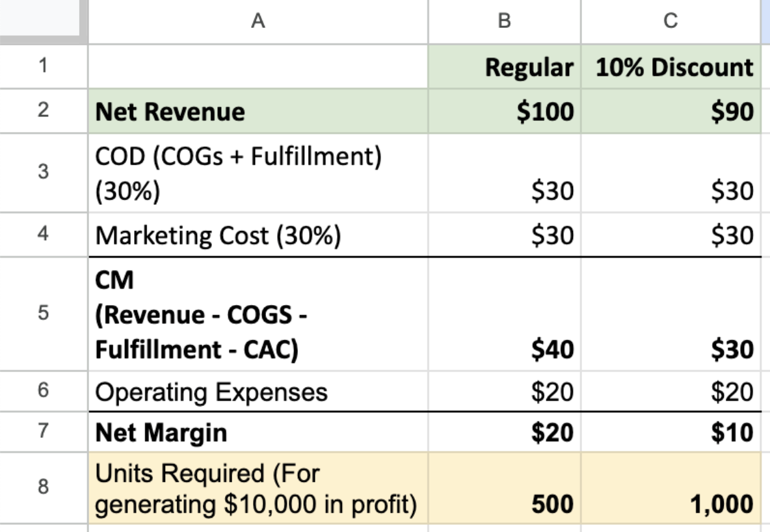Select the $90 net revenue cell
This screenshot has height=532, width=770.
(x=670, y=111)
